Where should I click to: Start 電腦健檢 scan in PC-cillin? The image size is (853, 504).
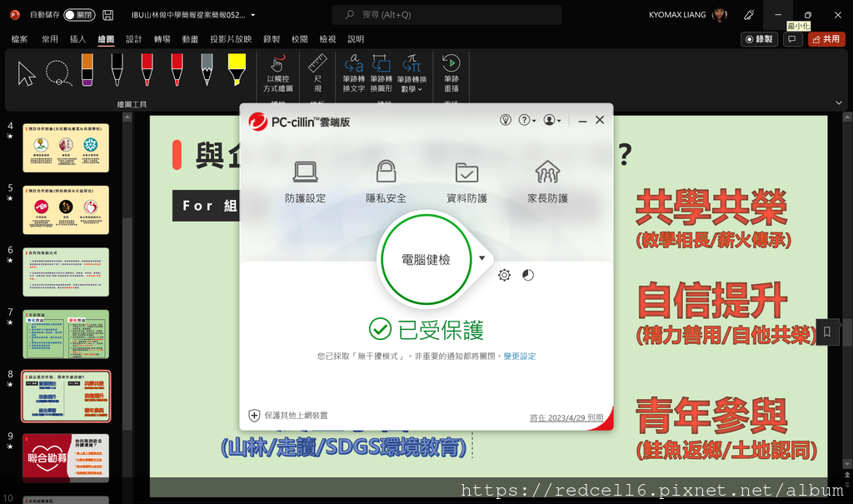pyautogui.click(x=426, y=259)
